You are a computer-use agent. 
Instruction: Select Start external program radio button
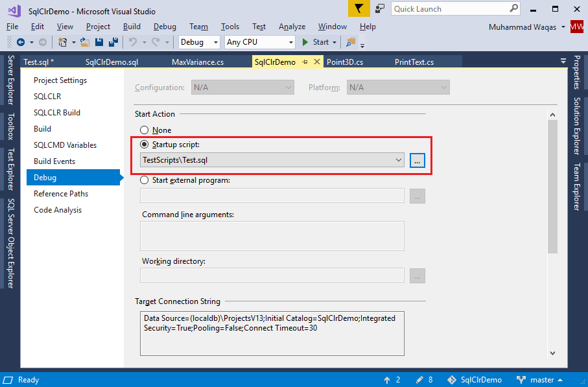tap(144, 180)
